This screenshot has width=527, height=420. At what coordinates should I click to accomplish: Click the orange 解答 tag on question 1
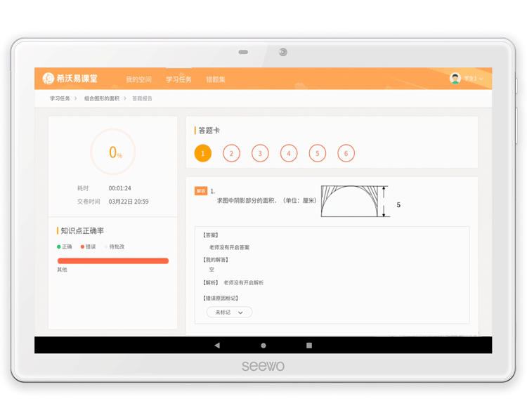tap(201, 190)
